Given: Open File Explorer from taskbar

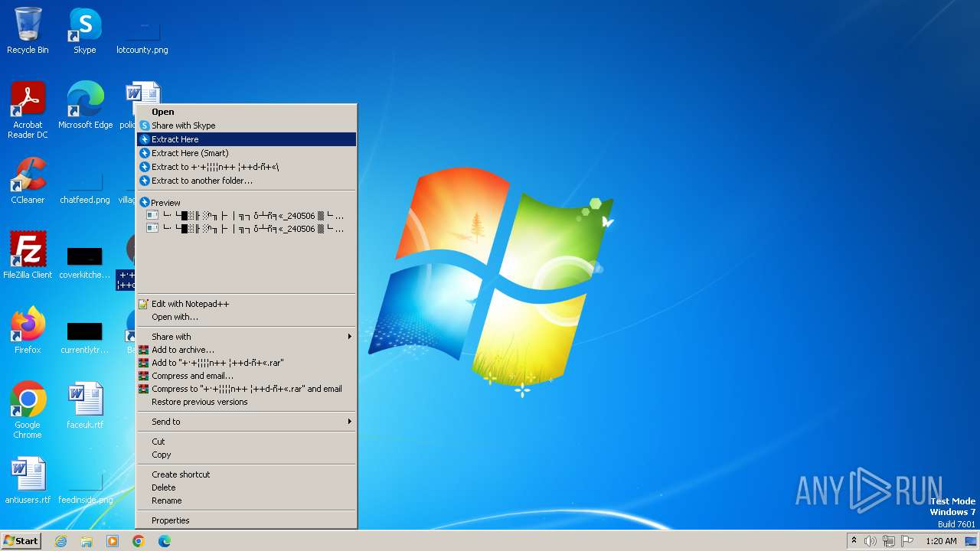Looking at the screenshot, I should coord(87,541).
